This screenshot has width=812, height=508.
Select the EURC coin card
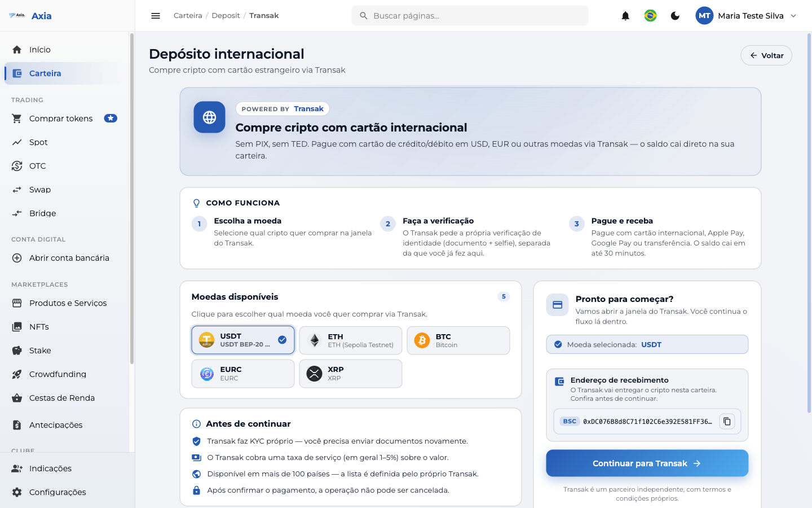pos(243,374)
